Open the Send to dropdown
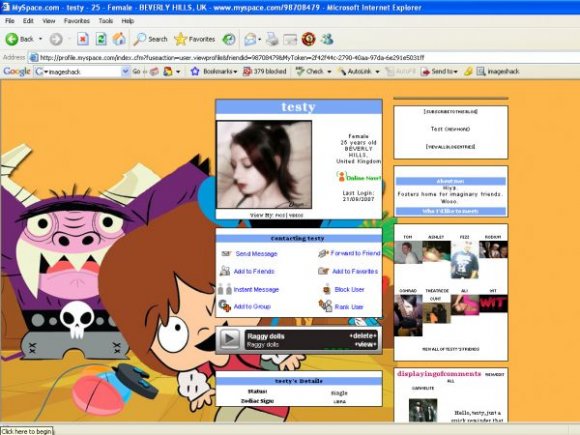 pos(439,71)
